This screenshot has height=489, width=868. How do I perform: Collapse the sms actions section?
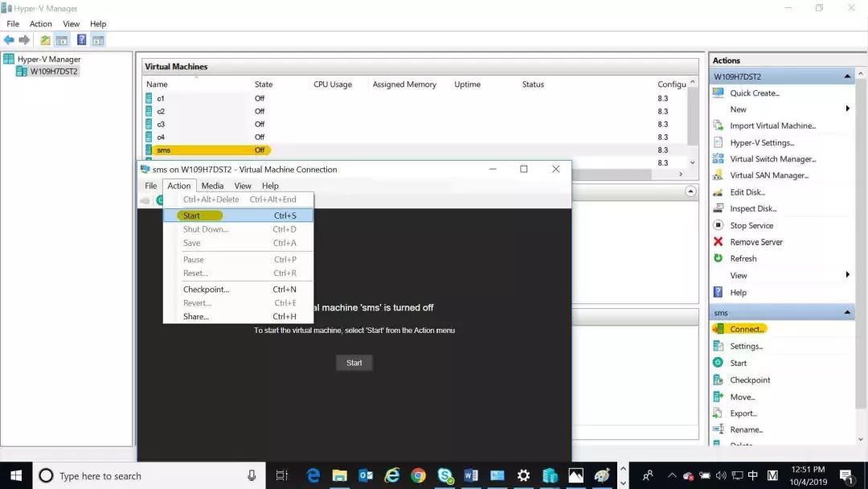pos(847,312)
